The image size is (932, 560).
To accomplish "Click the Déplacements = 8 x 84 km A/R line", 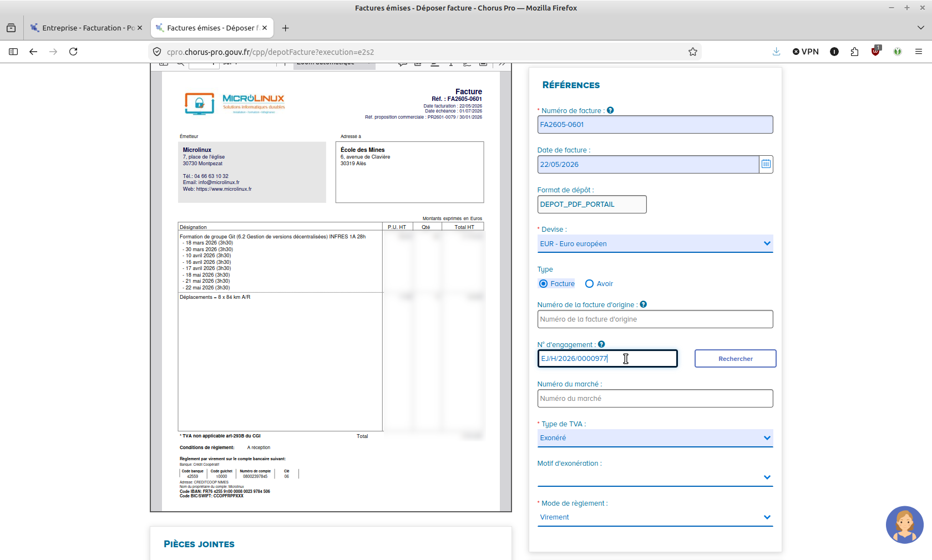I will click(215, 297).
